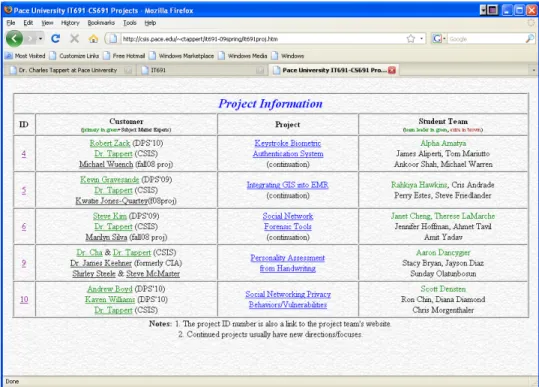Open the Customize Links bookmark
539x387 pixels.
point(74,56)
